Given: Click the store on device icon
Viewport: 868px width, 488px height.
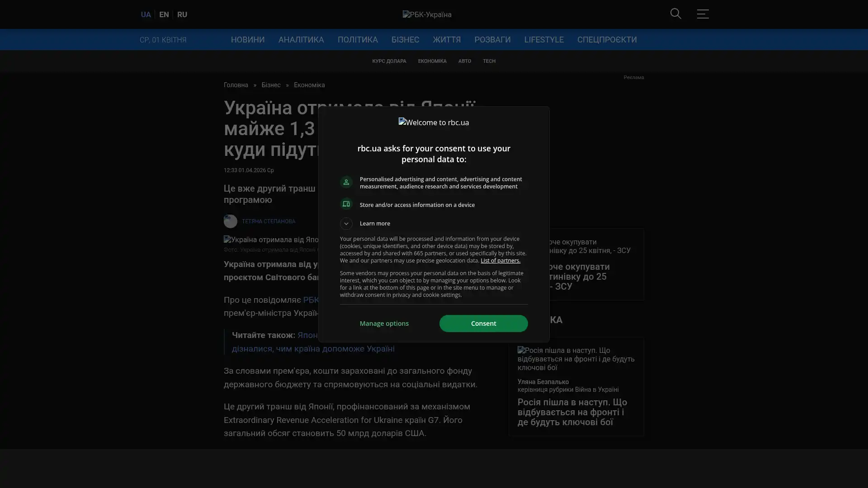Looking at the screenshot, I should [x=346, y=204].
